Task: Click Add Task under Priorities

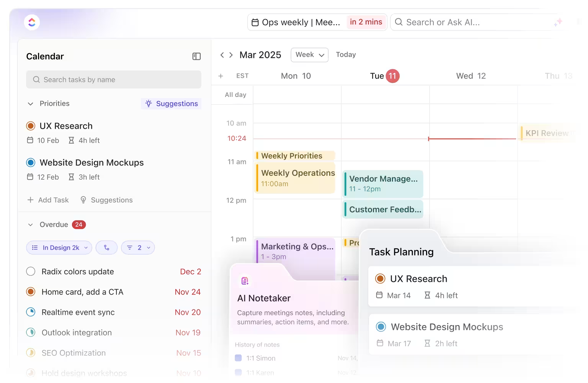Action: (47, 200)
